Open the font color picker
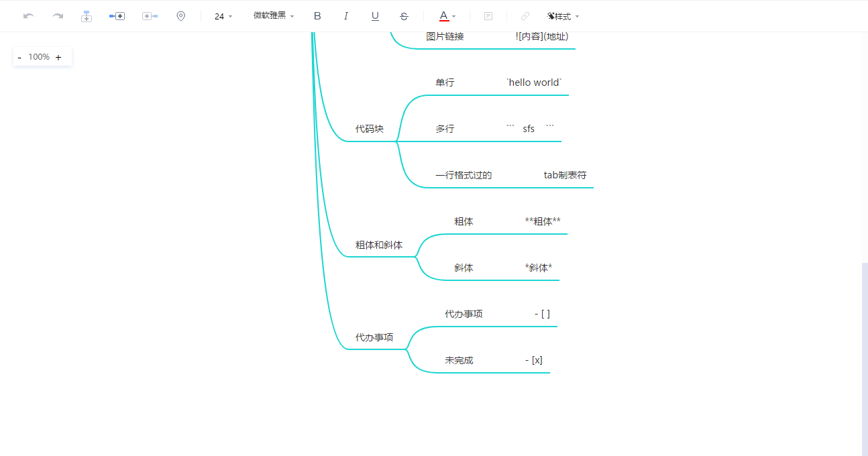 (447, 16)
